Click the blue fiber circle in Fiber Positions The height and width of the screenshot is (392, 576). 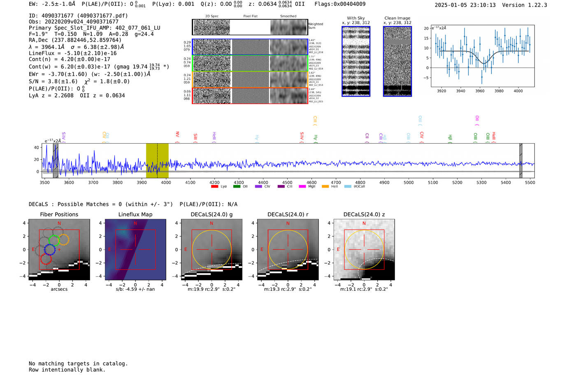pos(50,249)
